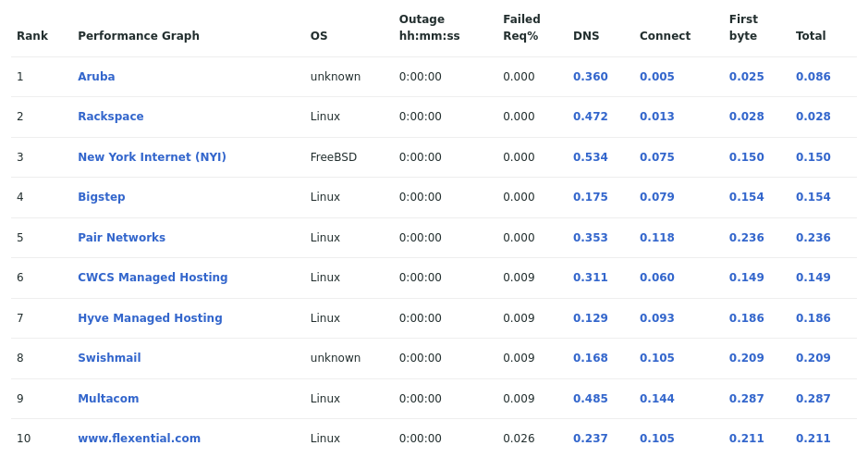Click flexential's DNS value 0.237

point(590,438)
